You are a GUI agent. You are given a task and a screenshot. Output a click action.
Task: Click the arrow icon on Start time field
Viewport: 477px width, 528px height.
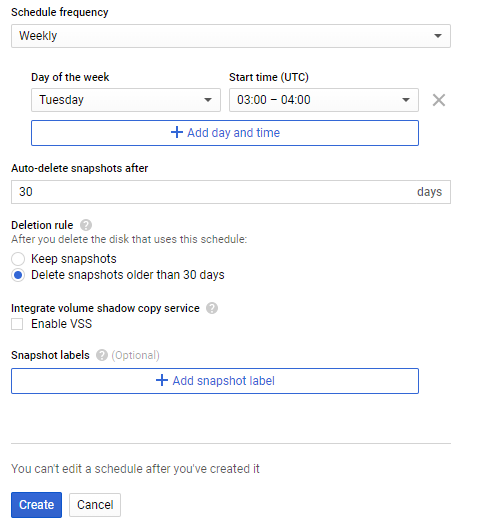406,100
